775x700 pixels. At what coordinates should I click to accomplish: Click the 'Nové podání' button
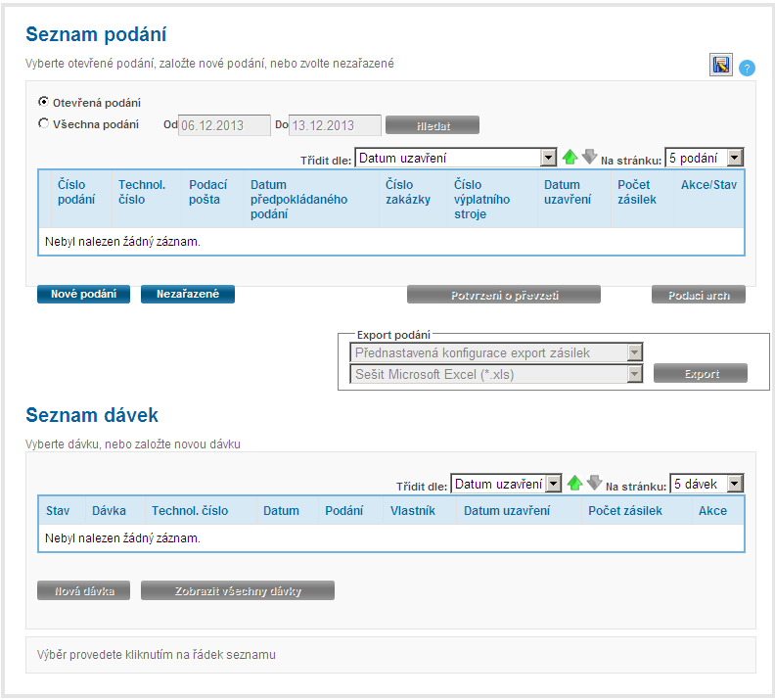pos(83,295)
